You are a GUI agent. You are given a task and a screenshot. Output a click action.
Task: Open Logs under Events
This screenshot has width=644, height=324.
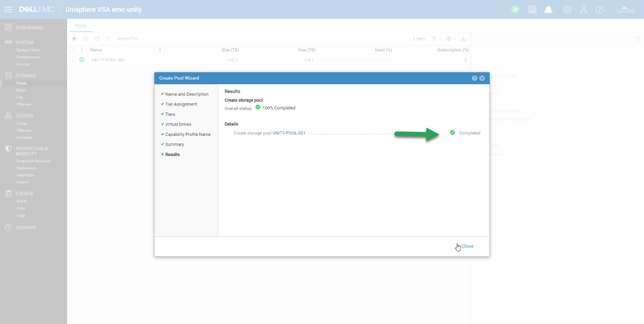[21, 215]
